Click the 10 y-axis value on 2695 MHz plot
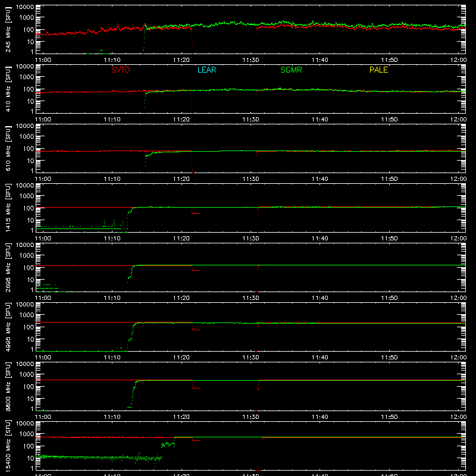Screen dimensions: 476x476 (30, 280)
